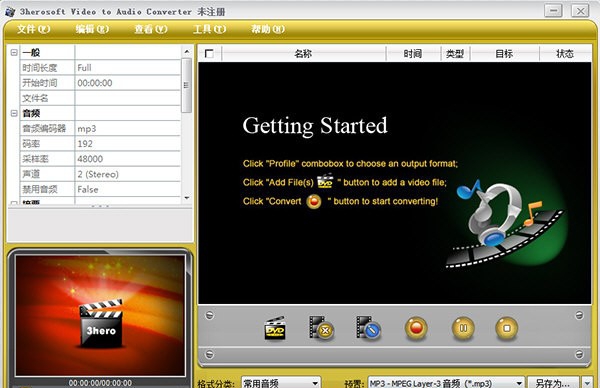Viewport: 600px width, 388px height.
Task: Open the 工具 menu
Action: pos(209,29)
